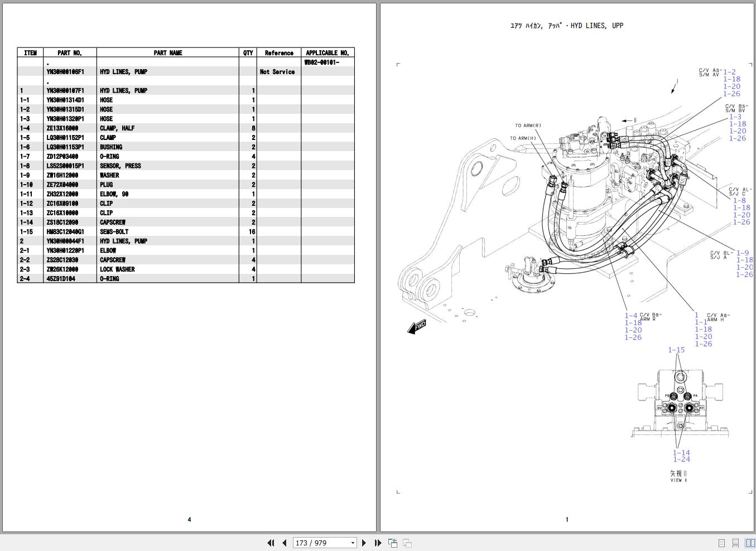Select part number YN30H01314D1
Screen dimensions: 756x551
[x=65, y=100]
